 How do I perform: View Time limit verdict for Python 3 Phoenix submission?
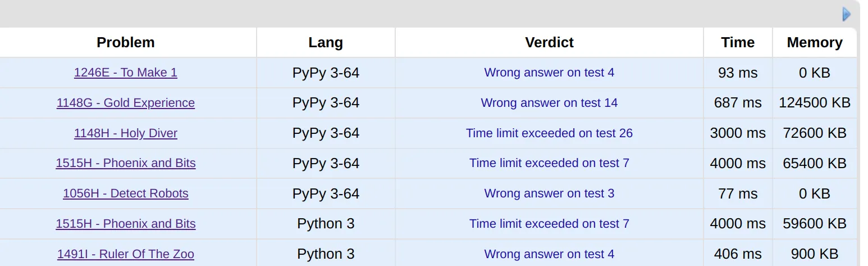coord(549,224)
